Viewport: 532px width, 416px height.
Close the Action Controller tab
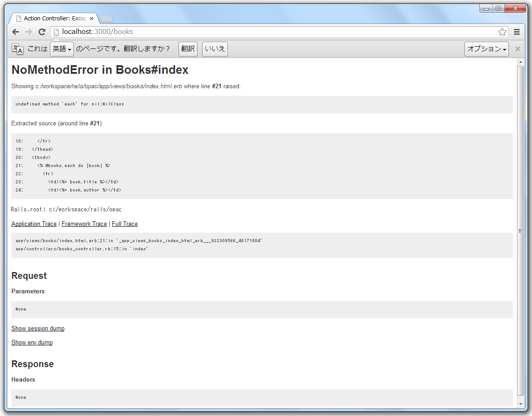coord(92,19)
